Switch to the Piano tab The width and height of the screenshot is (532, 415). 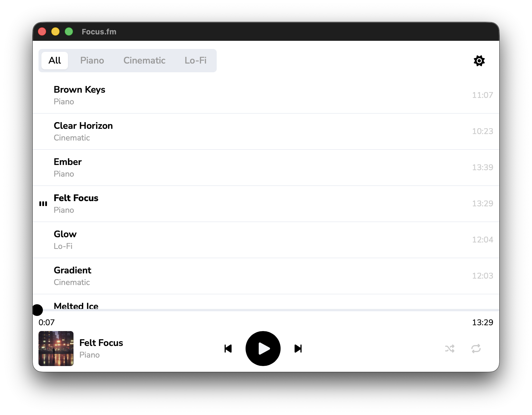(x=92, y=61)
